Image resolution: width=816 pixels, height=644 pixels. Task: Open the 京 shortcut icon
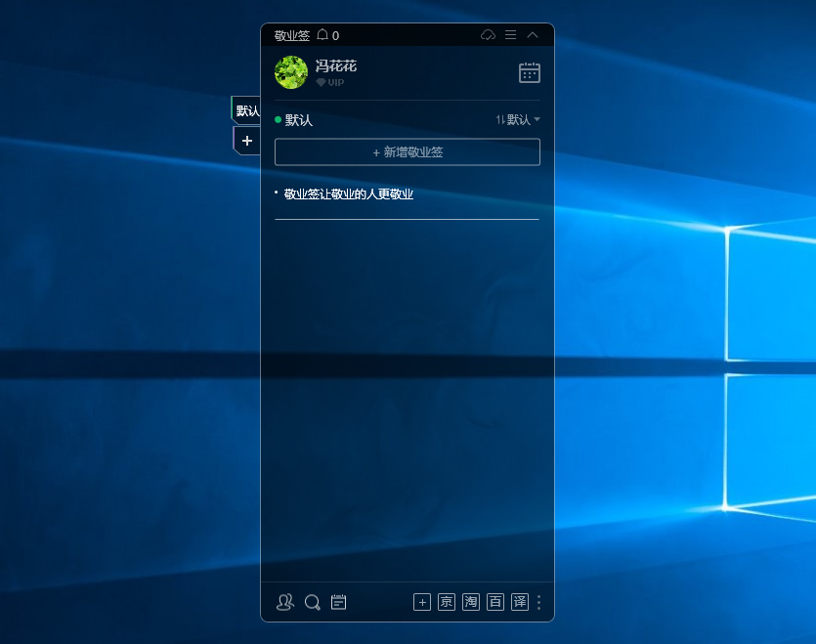[x=447, y=602]
